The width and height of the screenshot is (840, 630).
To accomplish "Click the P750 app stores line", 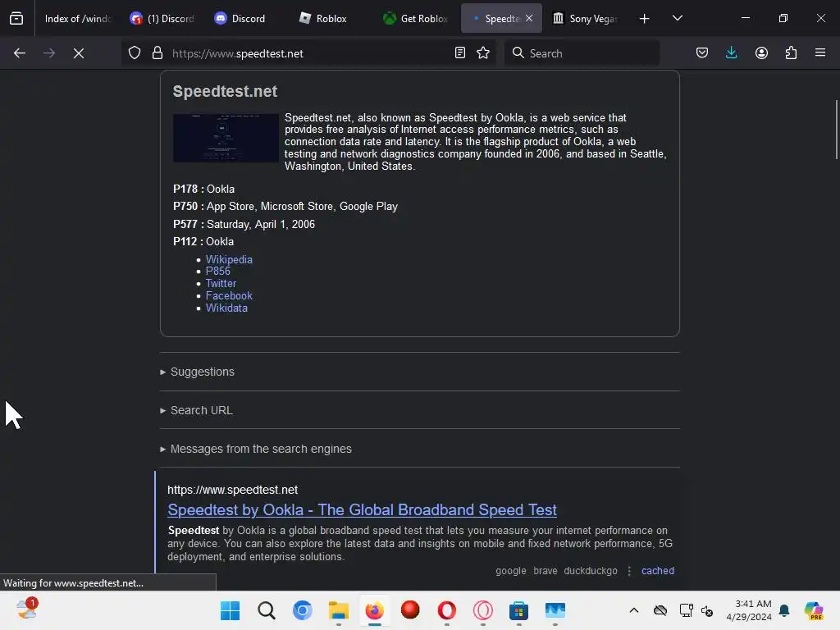I will [285, 206].
